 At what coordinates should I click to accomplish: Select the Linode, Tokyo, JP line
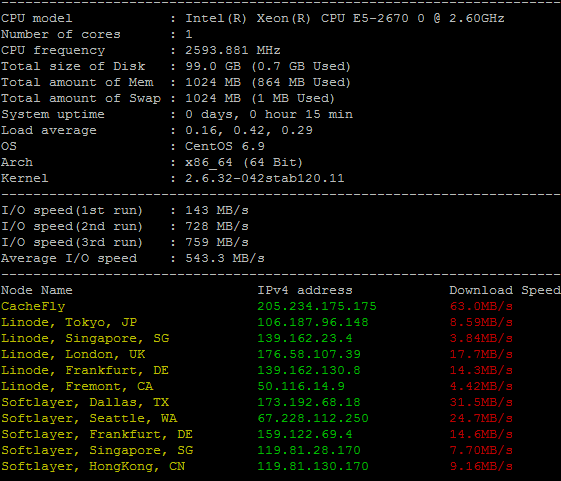69,322
